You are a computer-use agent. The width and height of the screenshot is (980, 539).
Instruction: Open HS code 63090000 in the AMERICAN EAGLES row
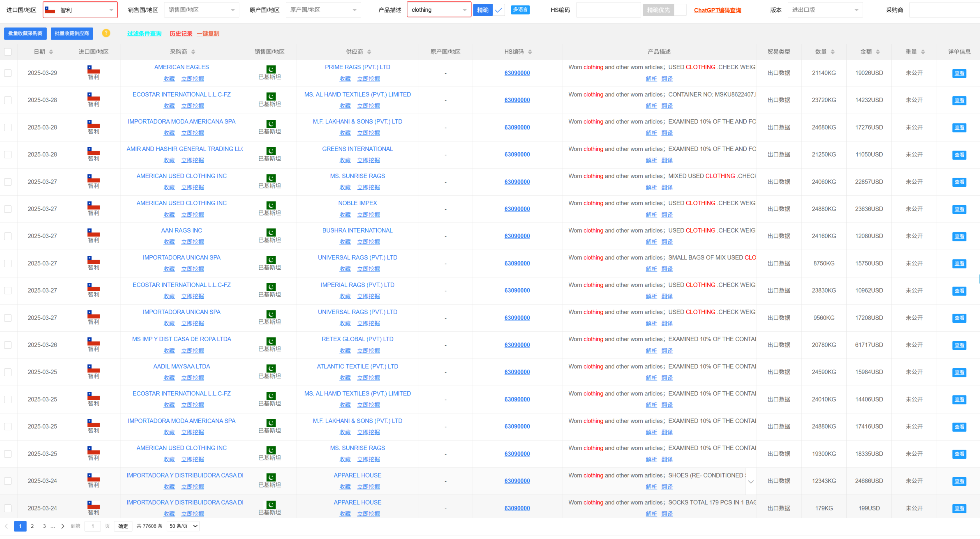click(517, 73)
